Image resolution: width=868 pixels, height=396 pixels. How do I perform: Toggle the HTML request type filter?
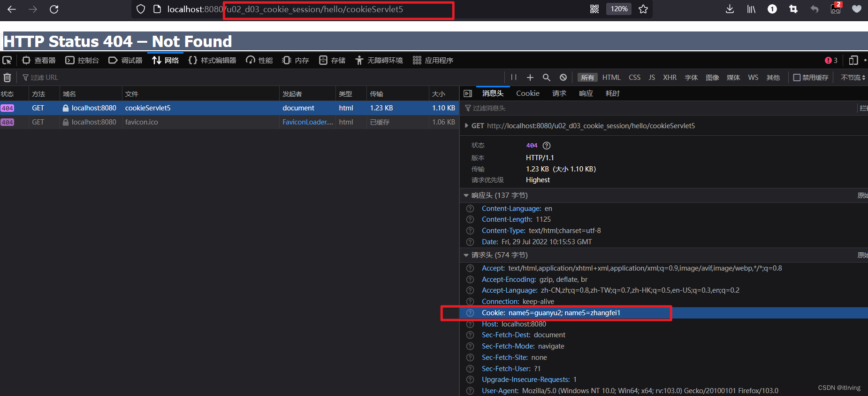611,78
